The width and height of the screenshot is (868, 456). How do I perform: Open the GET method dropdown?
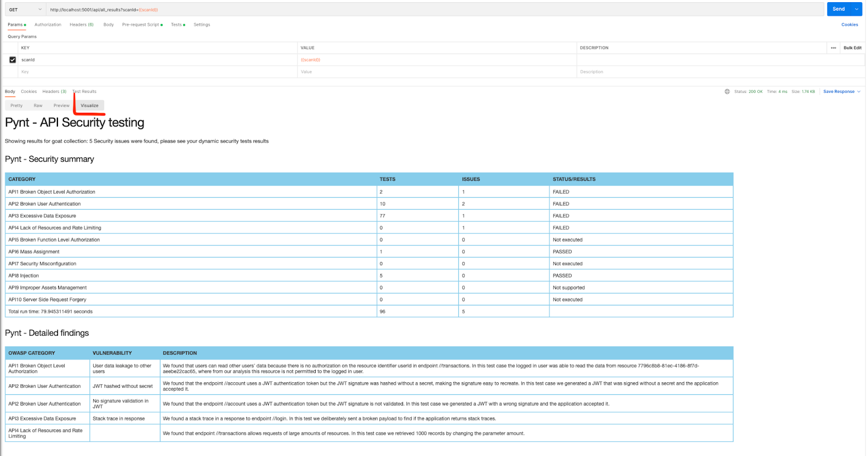[25, 9]
